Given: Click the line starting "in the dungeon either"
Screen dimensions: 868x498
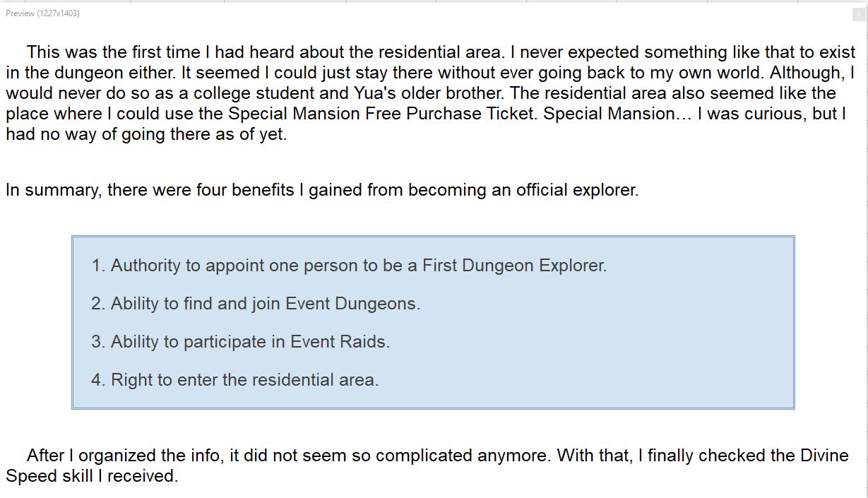Looking at the screenshot, I should (x=429, y=73).
